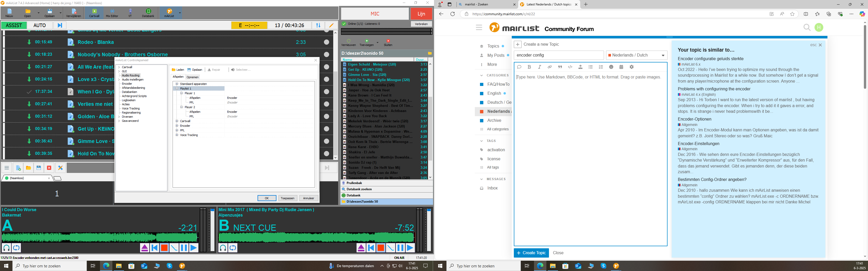
Task: Eject the track from Player A
Action: coord(145,248)
